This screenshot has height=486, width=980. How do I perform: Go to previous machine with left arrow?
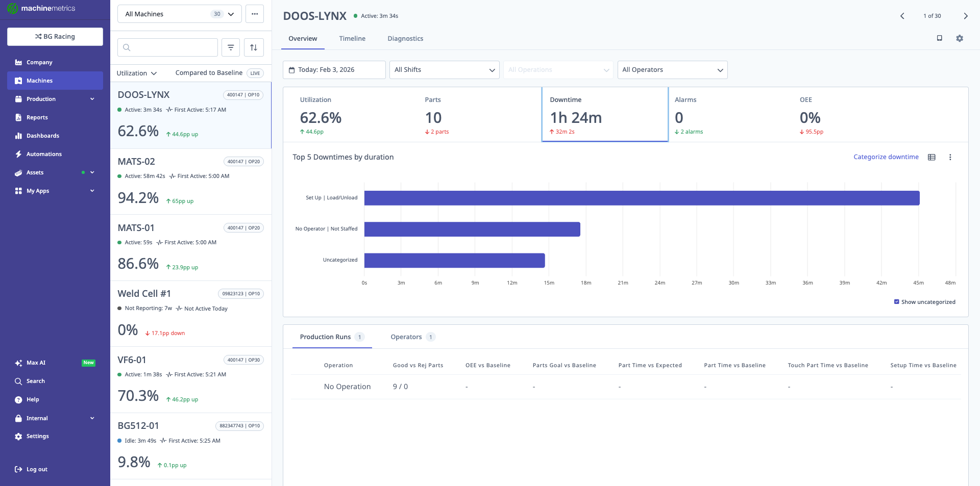coord(902,16)
